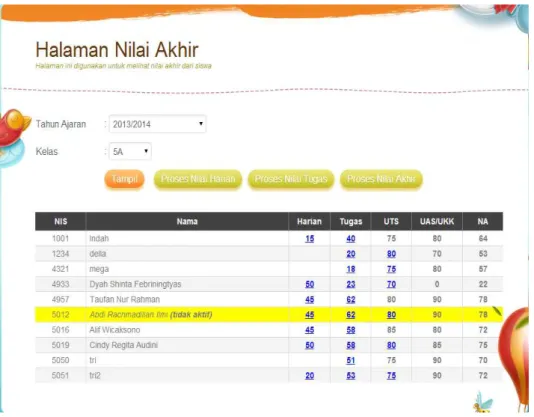Click NIS number 5016
The image size is (534, 417).
(x=61, y=330)
